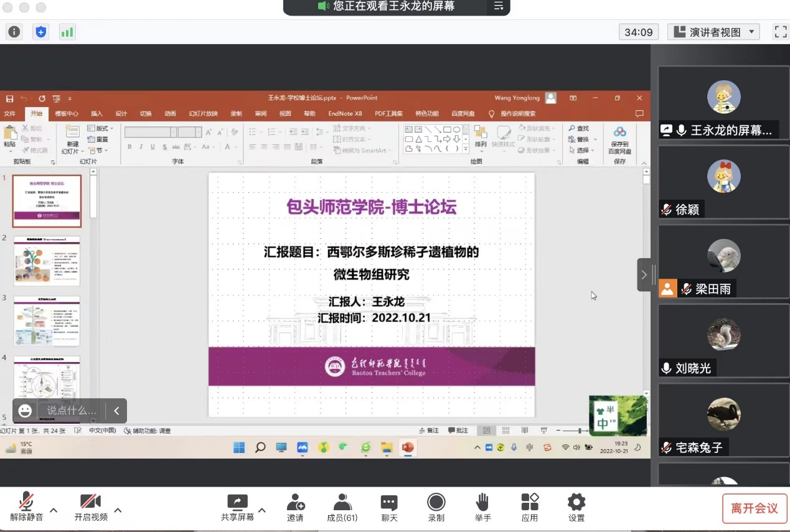This screenshot has height=532, width=790.
Task: Open the 版式 layout dropdown
Action: [x=100, y=129]
